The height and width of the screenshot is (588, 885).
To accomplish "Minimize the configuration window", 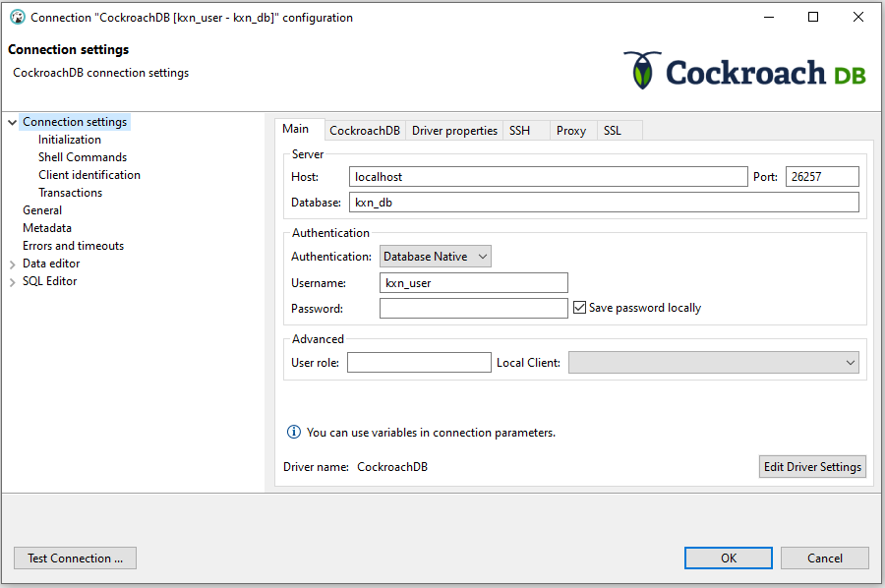I will coord(769,18).
